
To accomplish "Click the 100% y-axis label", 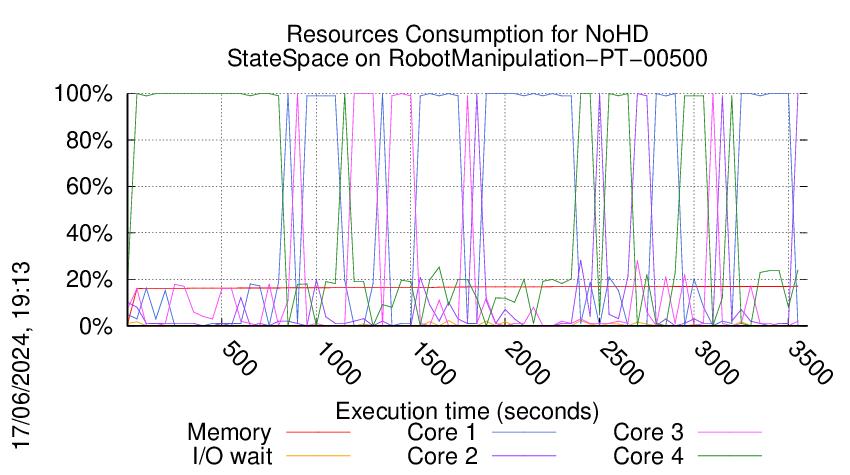I will pos(83,94).
